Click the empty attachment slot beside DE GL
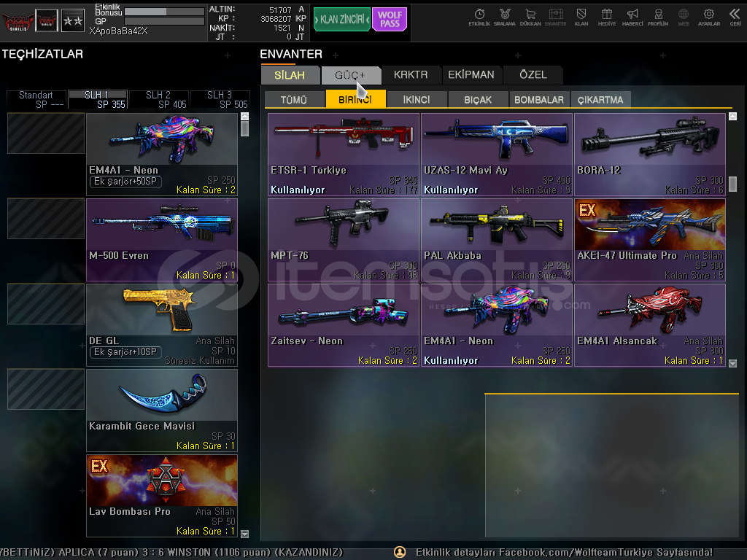This screenshot has width=747, height=560. 46,304
